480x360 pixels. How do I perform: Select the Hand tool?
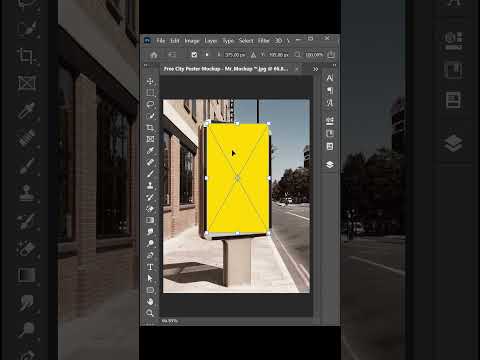tap(150, 301)
